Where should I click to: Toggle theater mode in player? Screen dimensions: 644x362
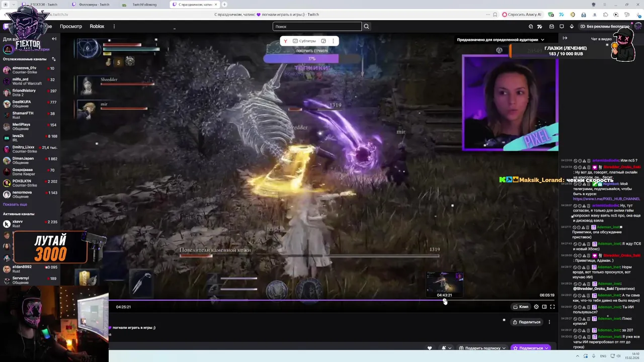click(544, 307)
